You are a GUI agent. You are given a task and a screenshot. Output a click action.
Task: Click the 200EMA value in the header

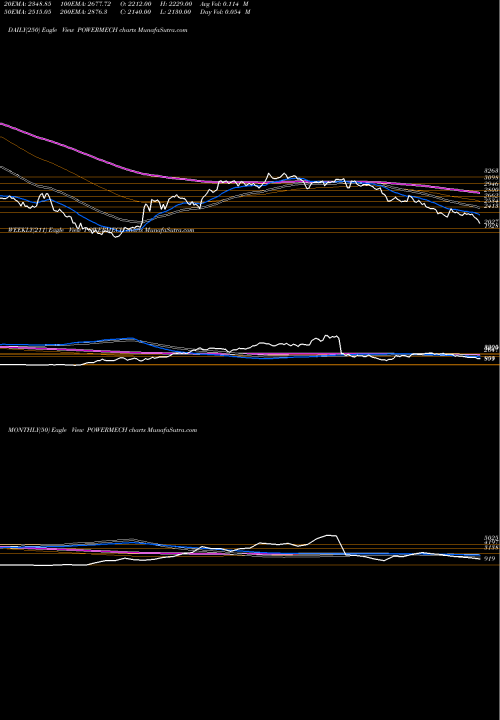click(x=84, y=12)
